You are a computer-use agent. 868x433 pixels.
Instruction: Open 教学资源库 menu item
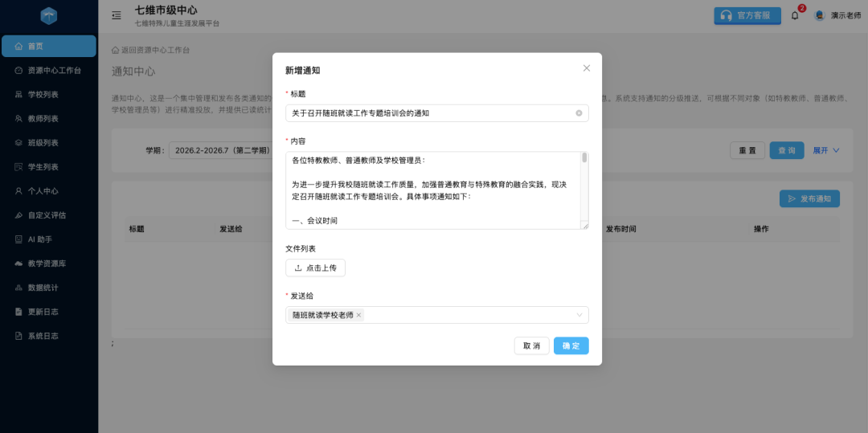coord(49,263)
